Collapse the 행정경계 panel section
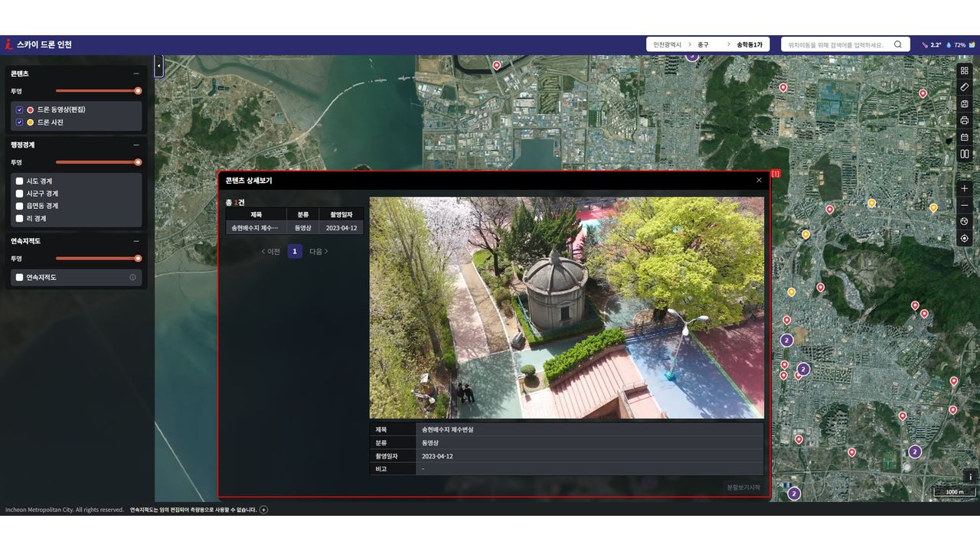This screenshot has width=980, height=551. 136,145
